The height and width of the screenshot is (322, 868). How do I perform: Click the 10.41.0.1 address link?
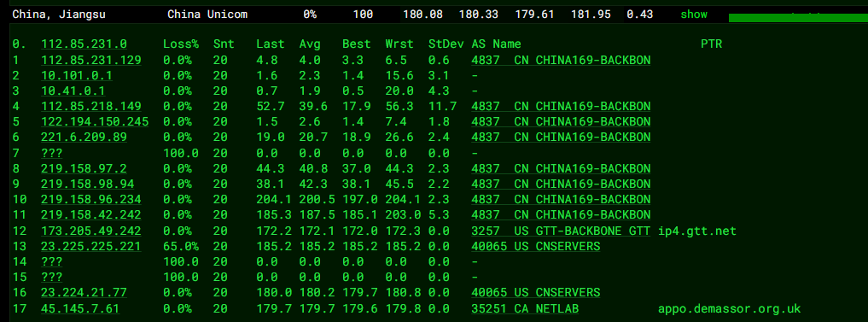73,91
